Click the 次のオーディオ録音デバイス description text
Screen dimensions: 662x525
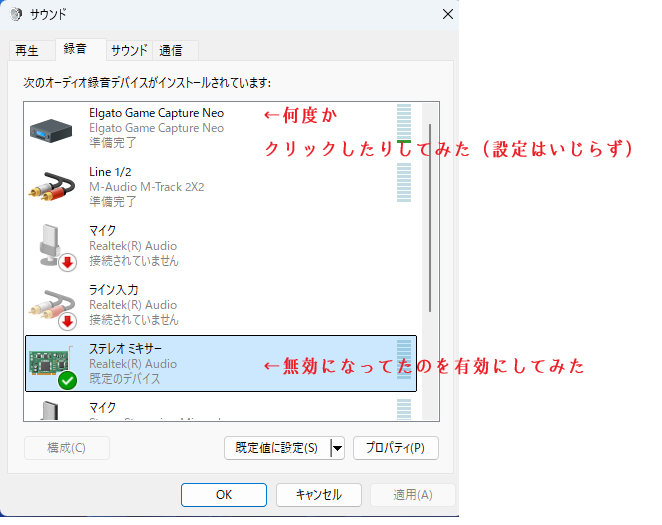(x=147, y=83)
